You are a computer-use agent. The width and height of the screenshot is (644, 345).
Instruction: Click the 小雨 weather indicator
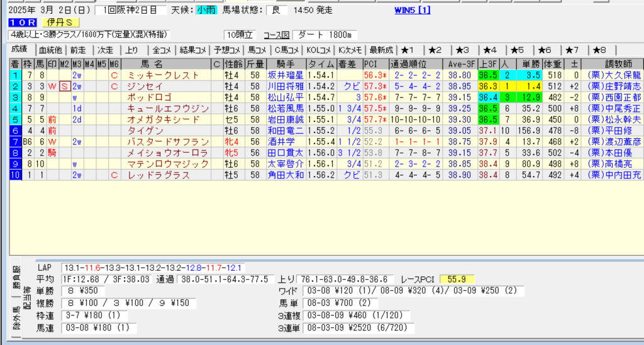(206, 10)
